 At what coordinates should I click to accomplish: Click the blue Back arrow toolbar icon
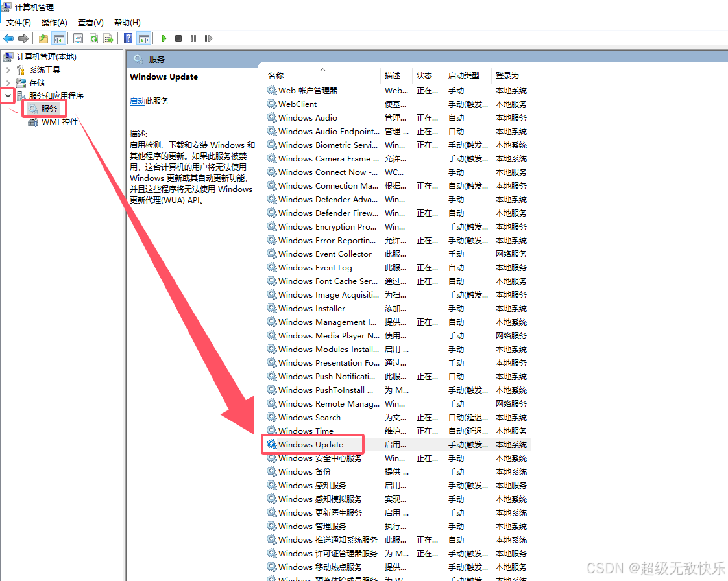[x=8, y=38]
